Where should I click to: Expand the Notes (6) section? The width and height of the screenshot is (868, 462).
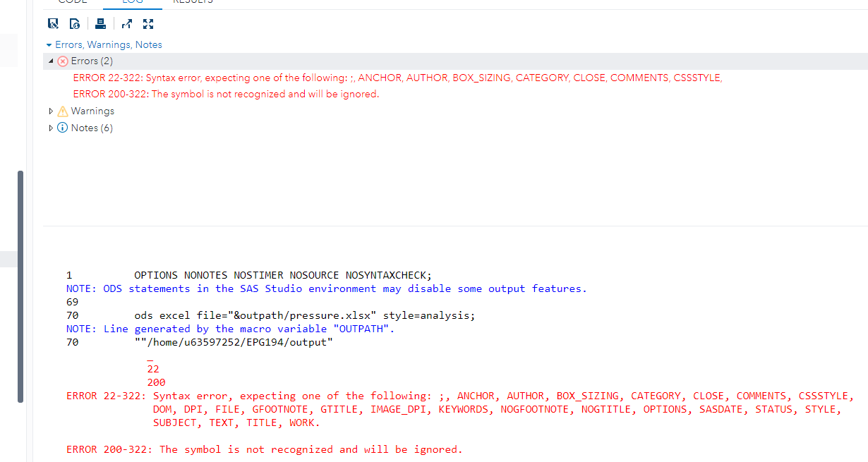[50, 128]
